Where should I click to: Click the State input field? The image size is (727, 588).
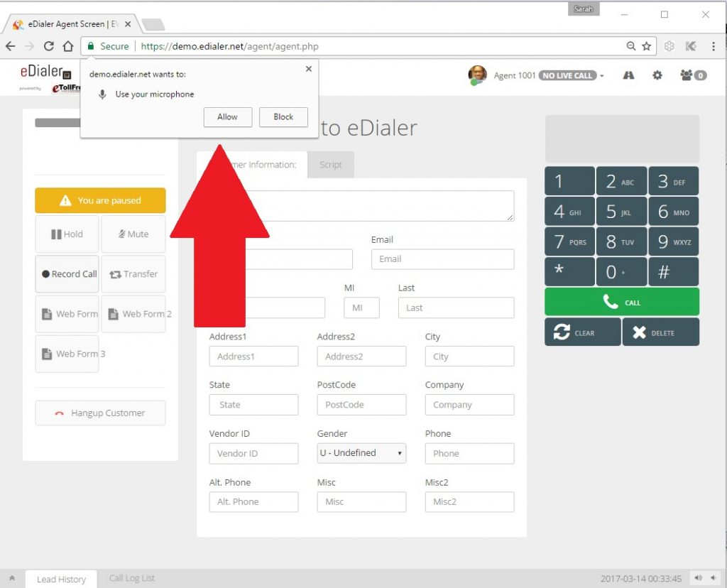[253, 405]
